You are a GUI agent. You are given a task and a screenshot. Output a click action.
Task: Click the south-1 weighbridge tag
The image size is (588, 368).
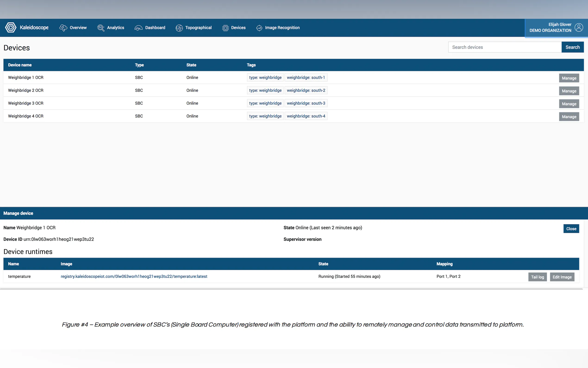[x=306, y=77]
